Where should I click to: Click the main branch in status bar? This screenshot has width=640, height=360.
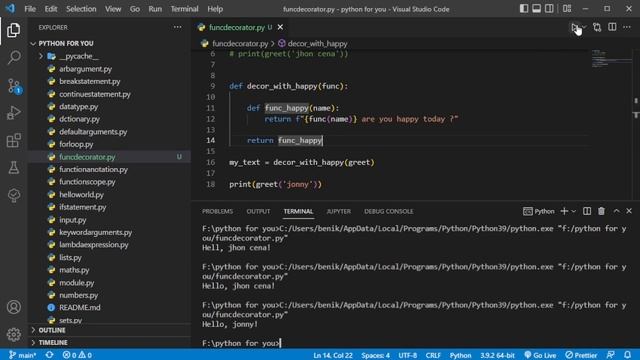click(22, 355)
